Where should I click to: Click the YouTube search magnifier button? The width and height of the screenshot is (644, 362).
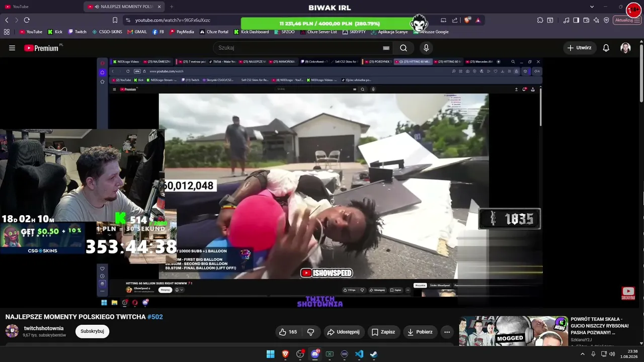pyautogui.click(x=404, y=48)
